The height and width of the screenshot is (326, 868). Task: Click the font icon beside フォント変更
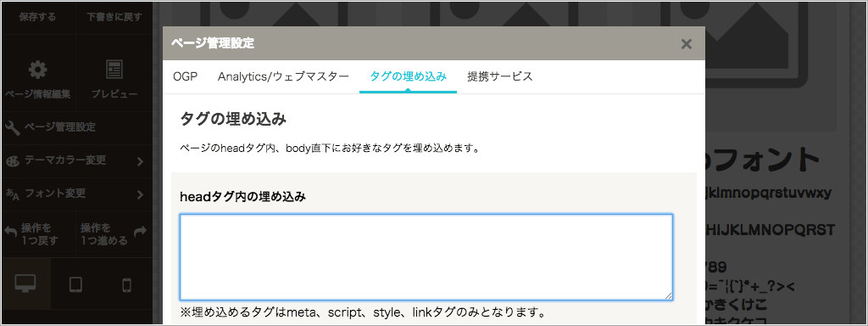[12, 194]
